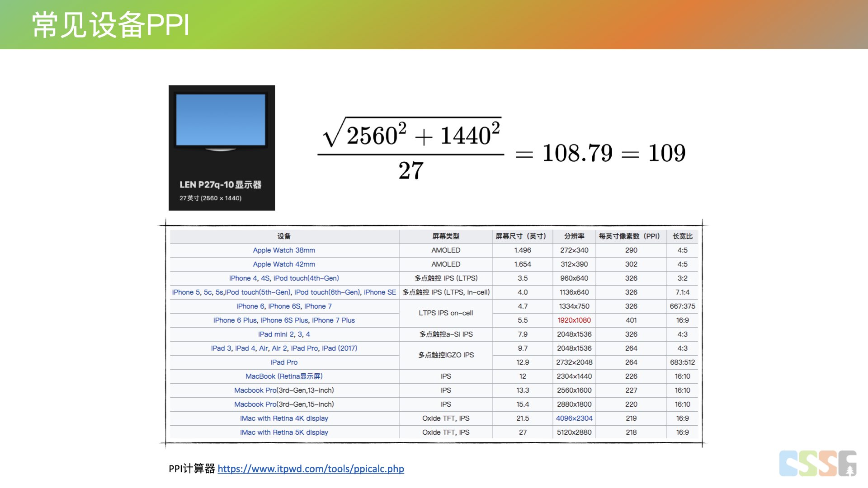Image resolution: width=868 pixels, height=488 pixels.
Task: Click the IPad 3, IPad 4, Air link
Action: pyautogui.click(x=284, y=348)
